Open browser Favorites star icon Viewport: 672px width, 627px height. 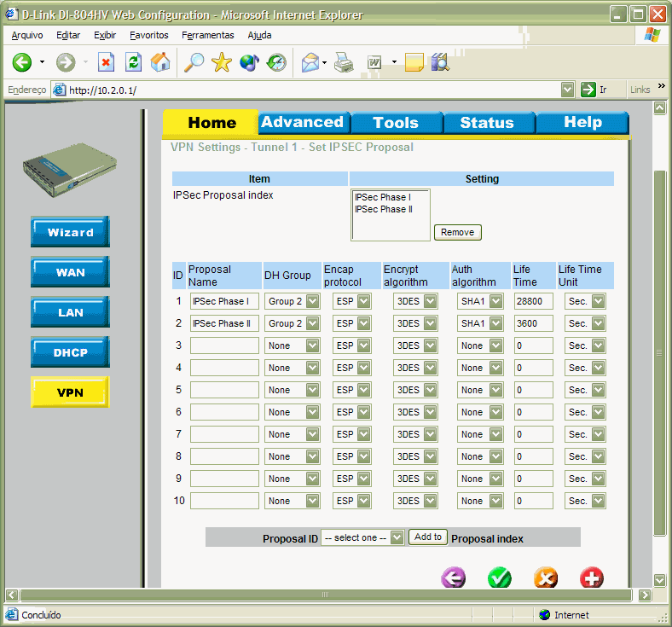click(222, 62)
